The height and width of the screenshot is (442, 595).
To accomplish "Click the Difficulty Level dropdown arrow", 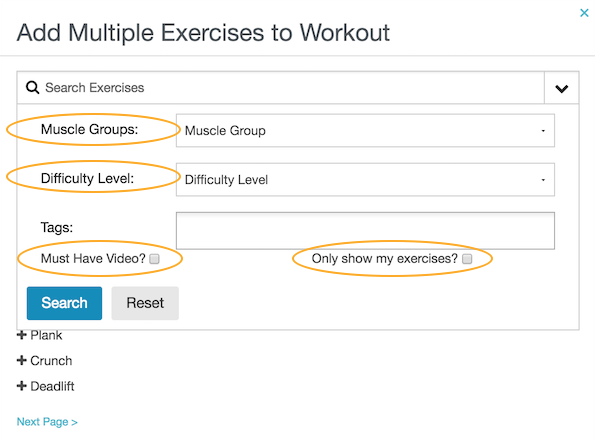I will tap(543, 180).
